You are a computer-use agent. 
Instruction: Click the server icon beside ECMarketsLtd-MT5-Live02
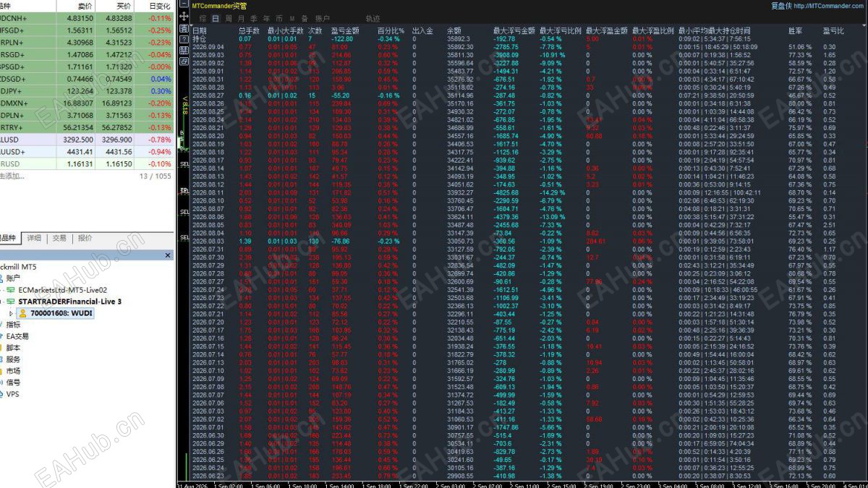point(11,289)
